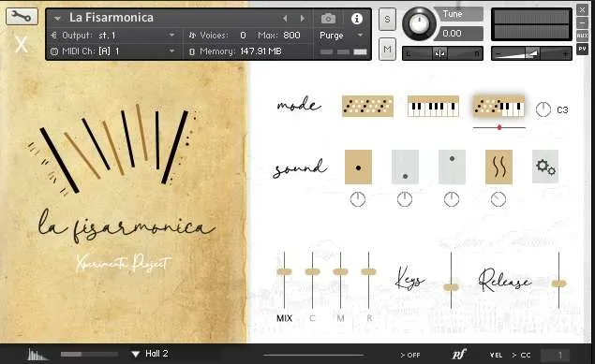Select the button accordion mode icon
Screen dimensions: 595x364
367,106
